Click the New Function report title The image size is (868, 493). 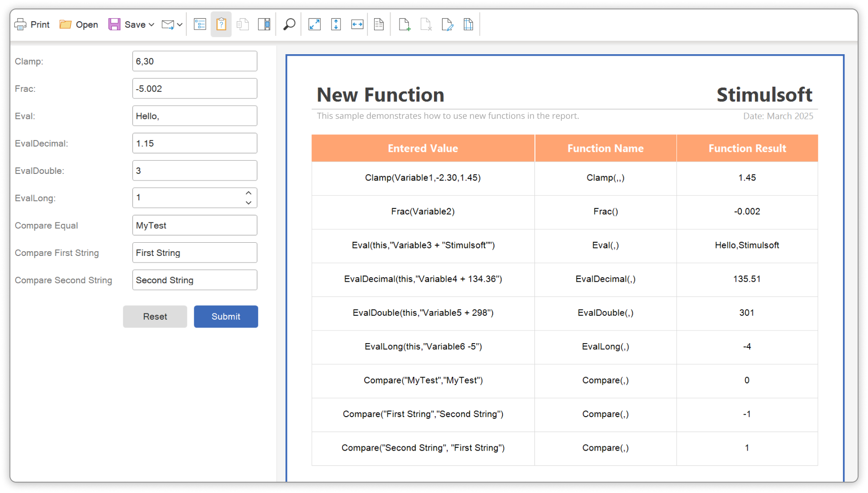381,95
